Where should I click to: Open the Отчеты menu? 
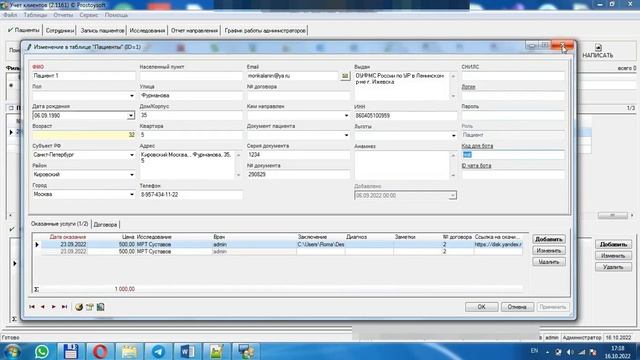click(x=63, y=15)
